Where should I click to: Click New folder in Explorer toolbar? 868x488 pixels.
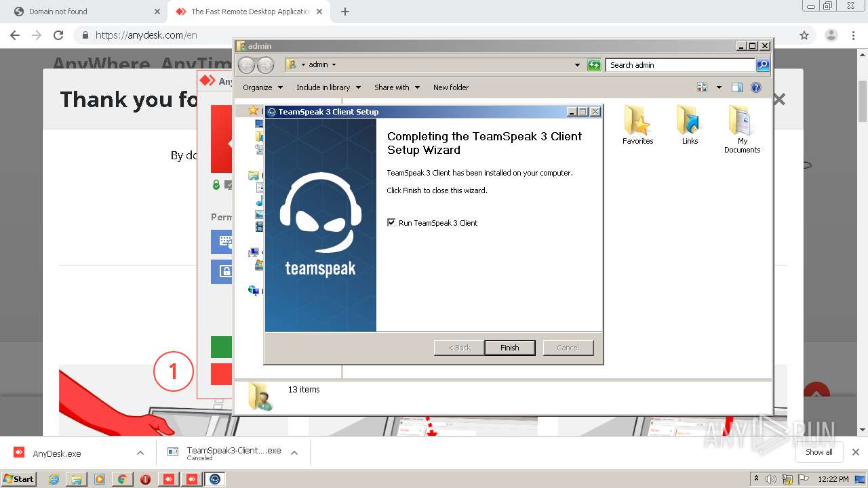(x=451, y=87)
